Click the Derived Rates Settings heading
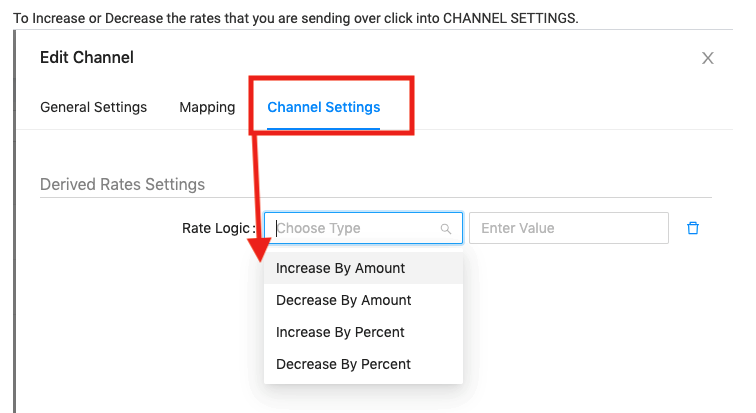The height and width of the screenshot is (413, 756). (x=122, y=184)
